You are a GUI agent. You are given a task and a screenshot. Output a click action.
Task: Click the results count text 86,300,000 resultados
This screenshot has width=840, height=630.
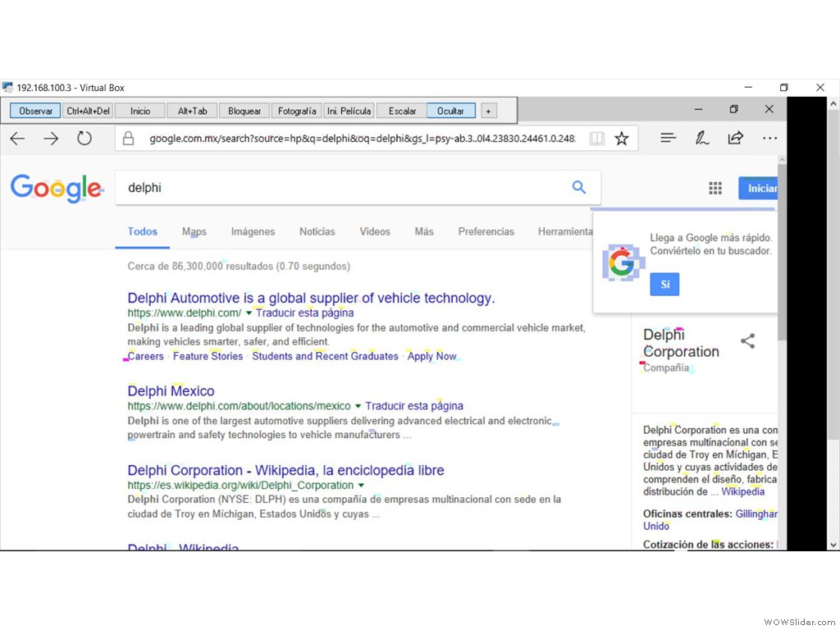point(239,267)
